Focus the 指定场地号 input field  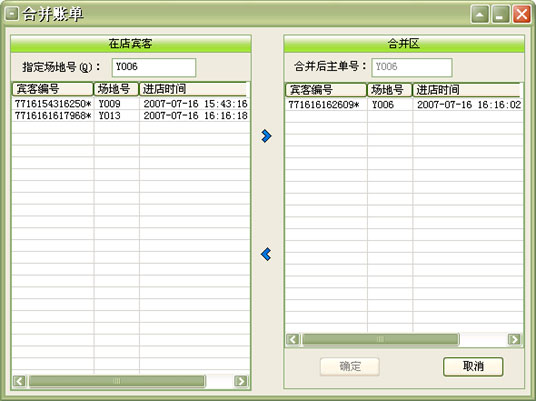click(154, 67)
